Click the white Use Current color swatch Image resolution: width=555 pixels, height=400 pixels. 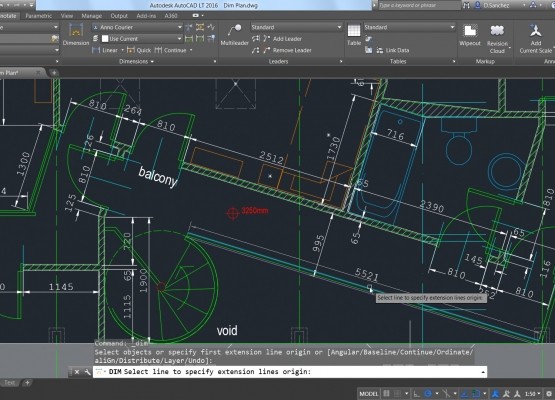105,39
